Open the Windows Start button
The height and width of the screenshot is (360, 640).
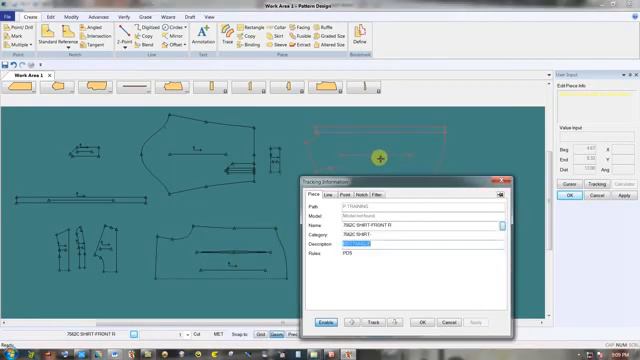pos(11,353)
